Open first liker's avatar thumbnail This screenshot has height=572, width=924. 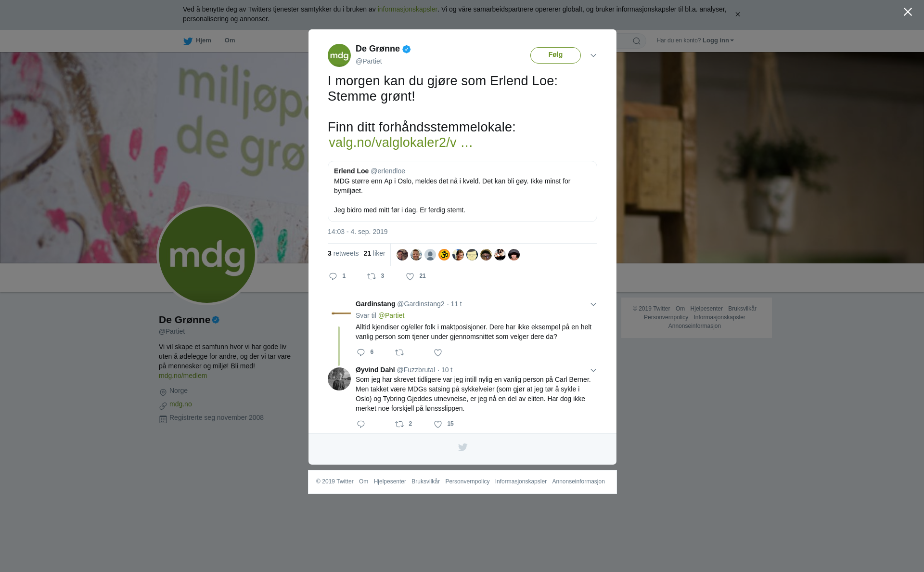pos(402,255)
